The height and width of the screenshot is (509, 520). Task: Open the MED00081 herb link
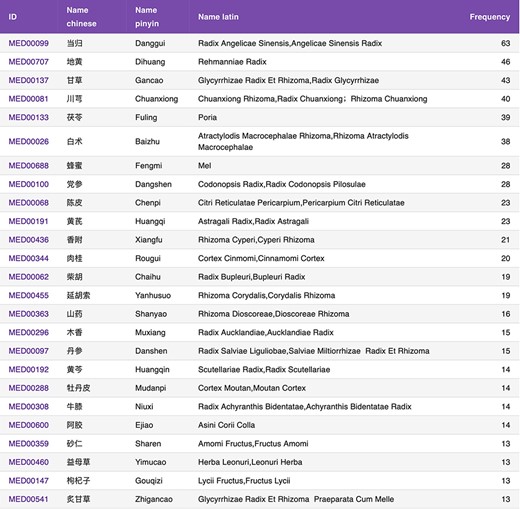tap(29, 99)
